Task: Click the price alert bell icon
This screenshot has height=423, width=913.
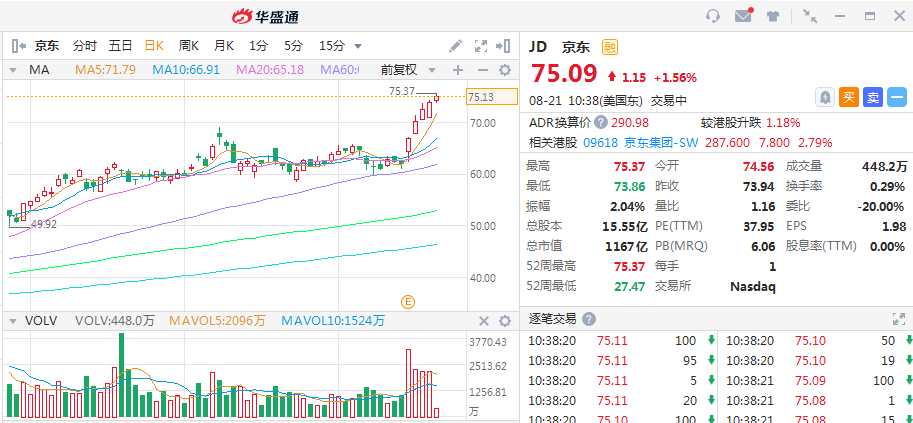Action: coord(825,97)
